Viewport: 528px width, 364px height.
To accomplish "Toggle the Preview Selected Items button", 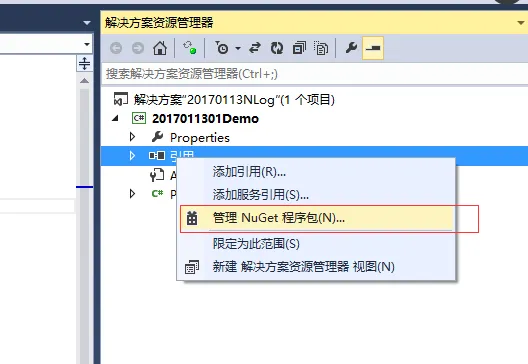I will pos(373,48).
